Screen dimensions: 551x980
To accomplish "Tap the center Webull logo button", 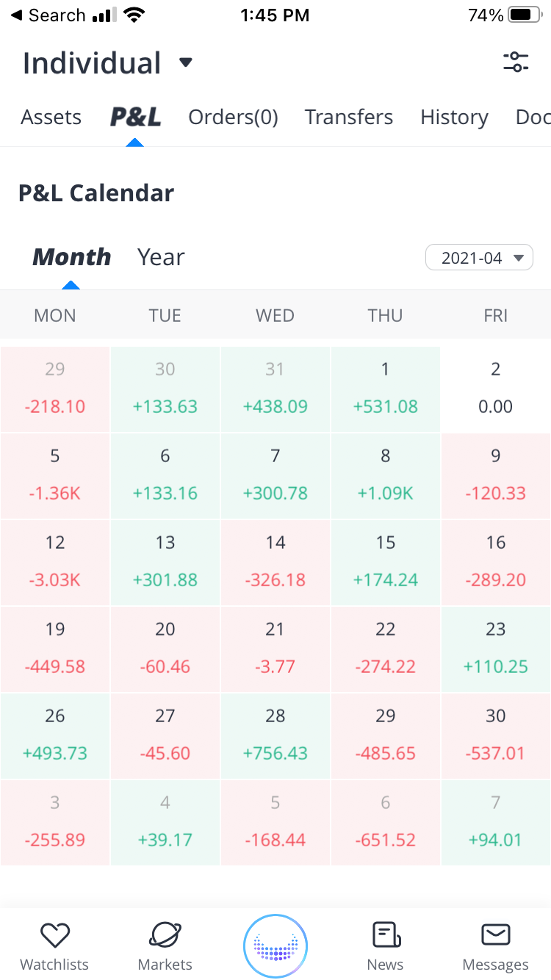I will point(275,946).
